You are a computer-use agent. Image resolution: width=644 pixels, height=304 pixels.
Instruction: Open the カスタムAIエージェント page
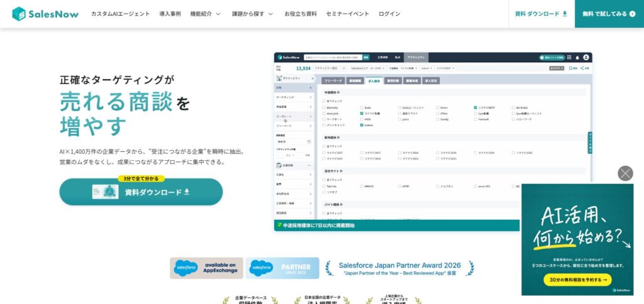[x=120, y=14]
